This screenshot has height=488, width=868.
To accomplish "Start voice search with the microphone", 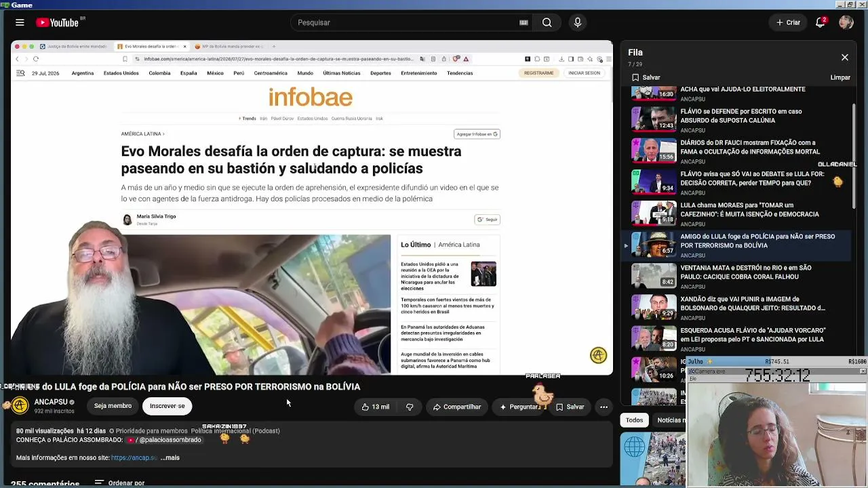I will (x=578, y=22).
